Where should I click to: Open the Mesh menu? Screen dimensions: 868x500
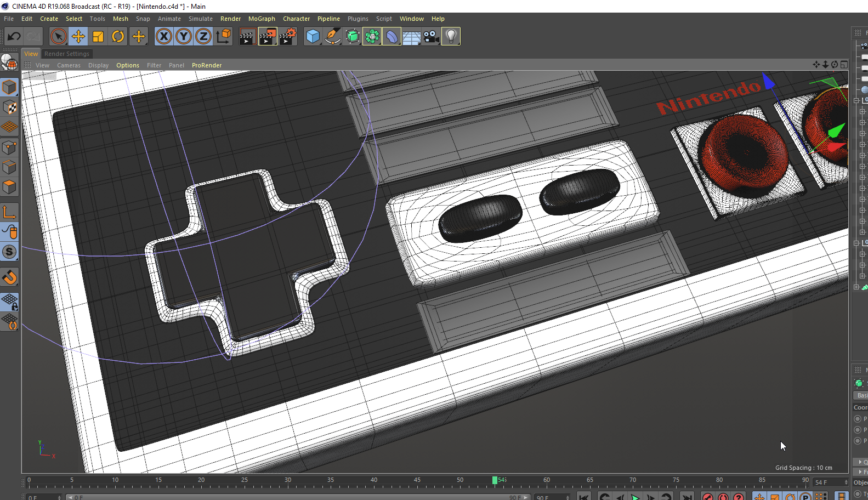[x=120, y=19]
